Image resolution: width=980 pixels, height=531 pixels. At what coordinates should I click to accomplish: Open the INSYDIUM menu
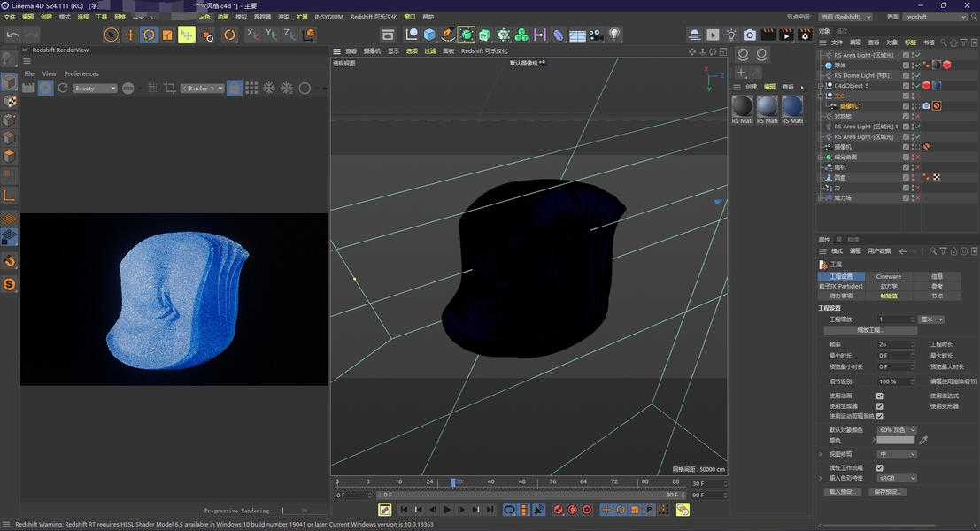point(328,17)
